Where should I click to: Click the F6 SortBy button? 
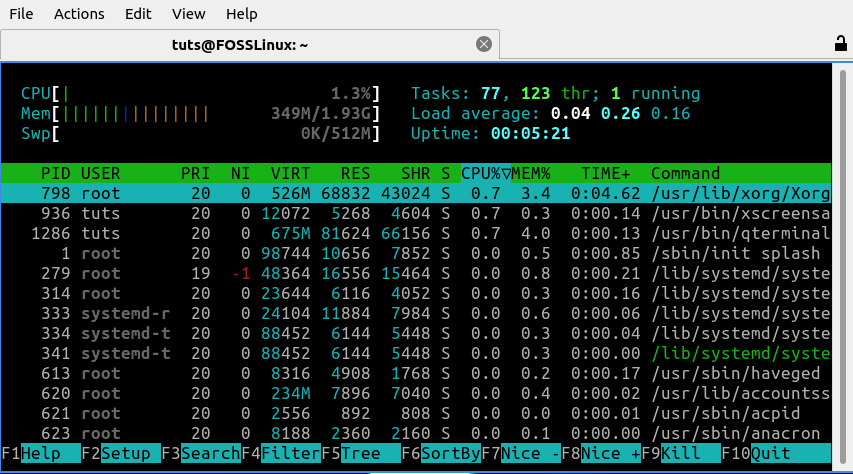pyautogui.click(x=441, y=453)
